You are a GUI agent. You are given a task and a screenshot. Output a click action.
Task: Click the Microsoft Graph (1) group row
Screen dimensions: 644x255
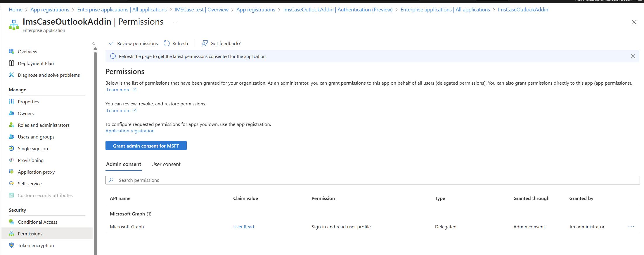click(373, 214)
